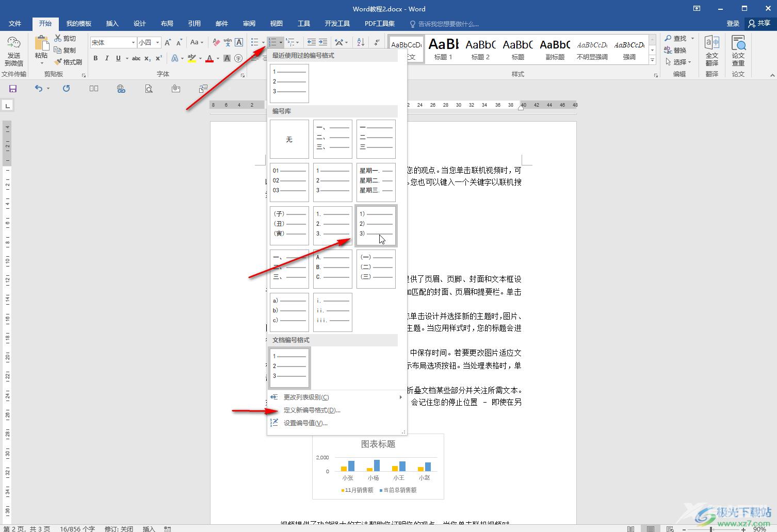Click the Increase Indent icon
777x532 pixels.
coord(323,42)
